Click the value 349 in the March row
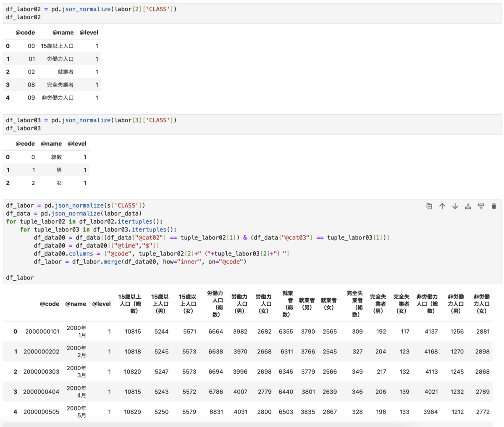Image resolution: width=504 pixels, height=427 pixels. [357, 372]
